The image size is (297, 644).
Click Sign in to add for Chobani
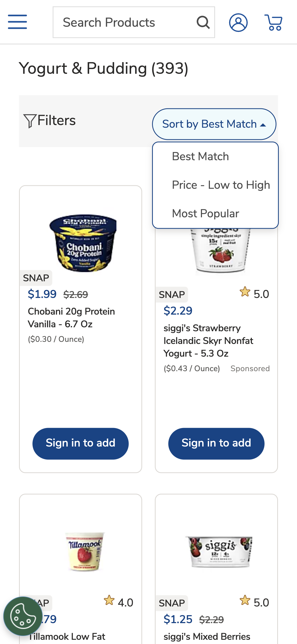(x=81, y=443)
